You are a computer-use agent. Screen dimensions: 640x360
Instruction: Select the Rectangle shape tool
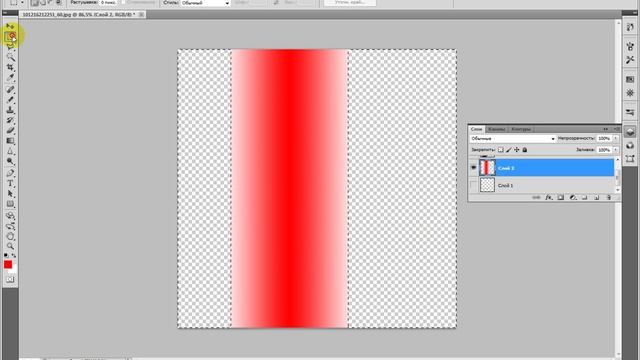[x=10, y=204]
